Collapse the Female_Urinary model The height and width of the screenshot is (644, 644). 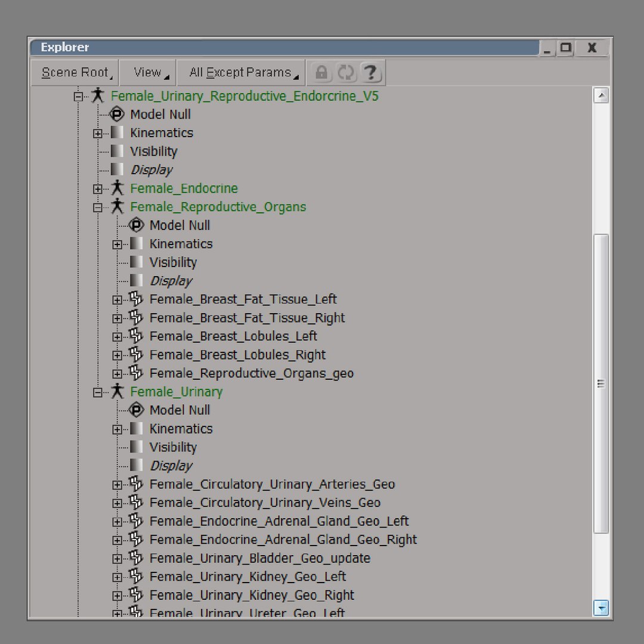(x=97, y=392)
